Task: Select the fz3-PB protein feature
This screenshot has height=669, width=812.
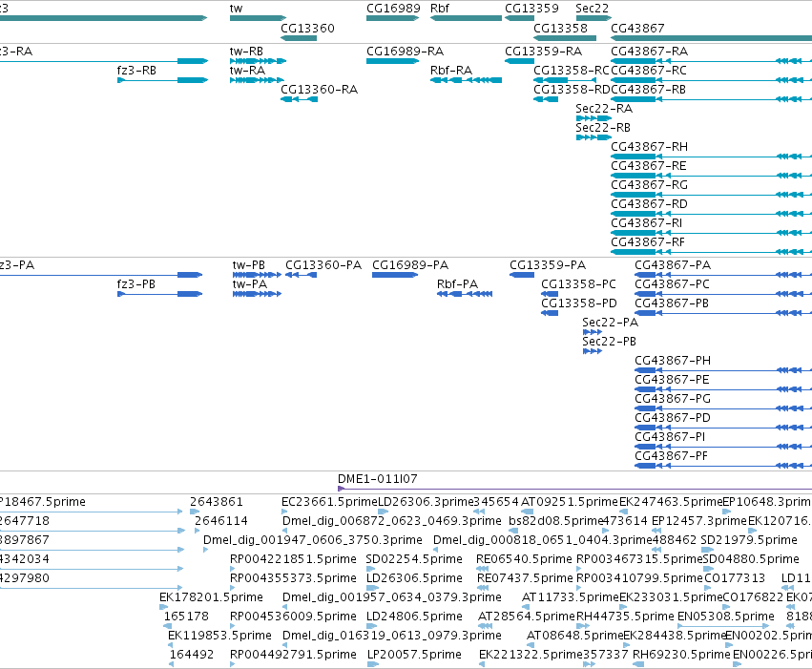Action: 159,294
